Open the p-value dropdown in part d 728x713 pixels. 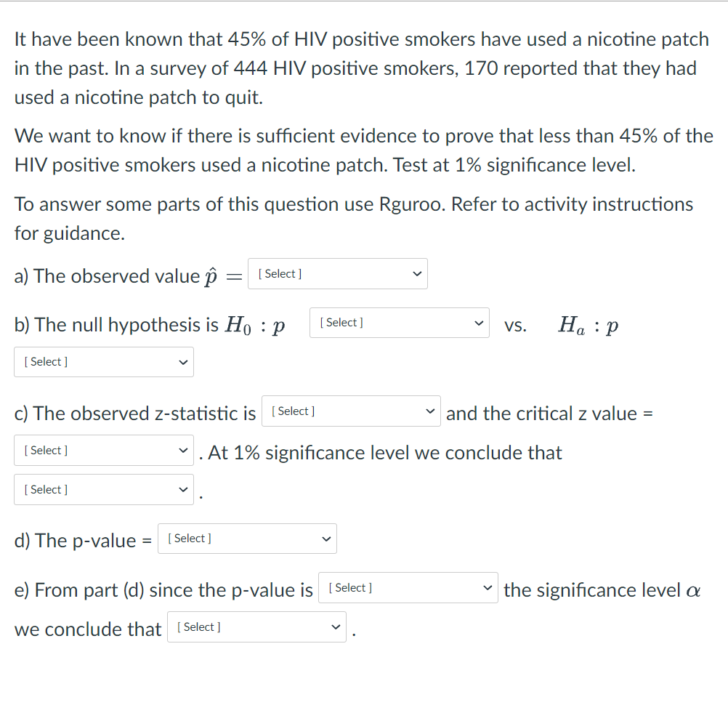[247, 538]
